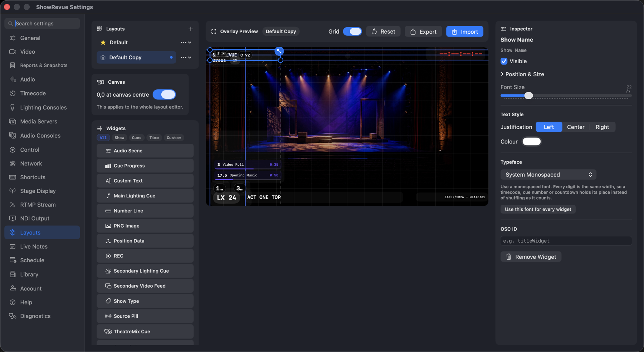Image resolution: width=644 pixels, height=352 pixels.
Task: Expand the Position & Size section
Action: click(522, 74)
